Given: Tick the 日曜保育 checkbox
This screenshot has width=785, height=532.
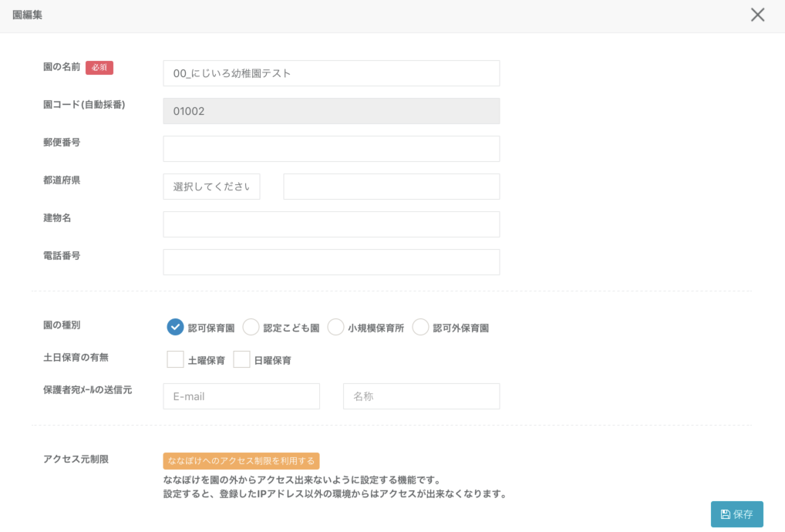Looking at the screenshot, I should 242,360.
